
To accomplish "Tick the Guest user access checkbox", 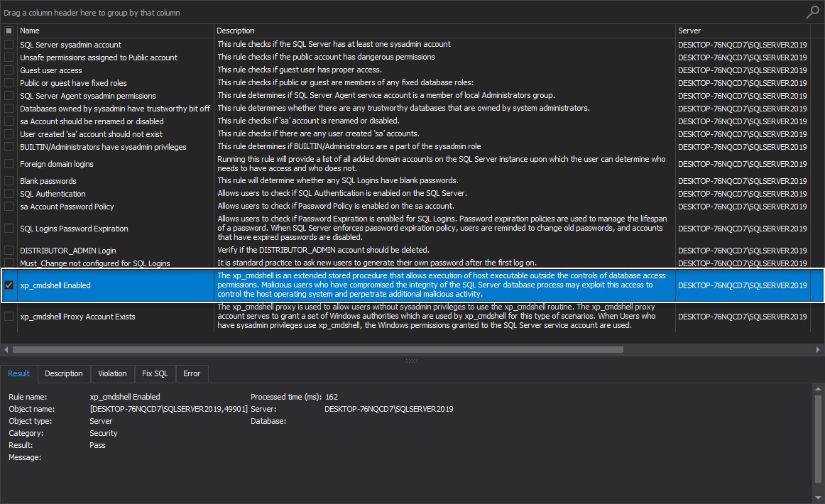I will click(x=9, y=70).
